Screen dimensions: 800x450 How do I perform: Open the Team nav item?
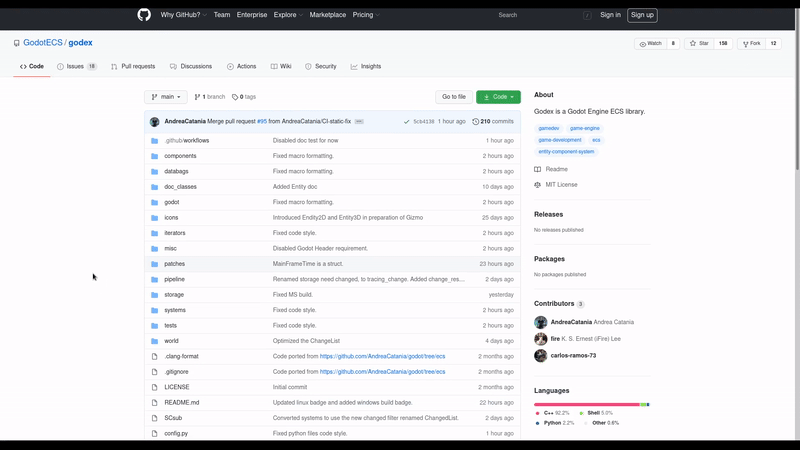222,15
